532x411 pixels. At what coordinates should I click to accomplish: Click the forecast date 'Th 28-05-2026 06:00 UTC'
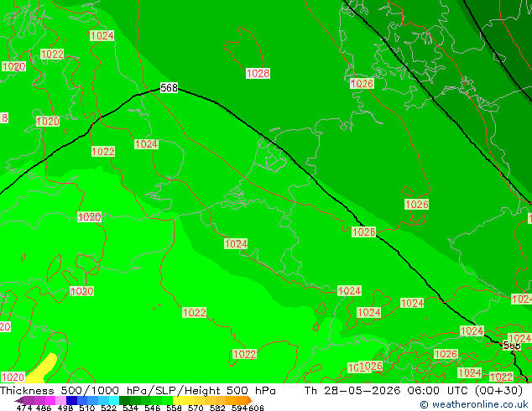(387, 391)
